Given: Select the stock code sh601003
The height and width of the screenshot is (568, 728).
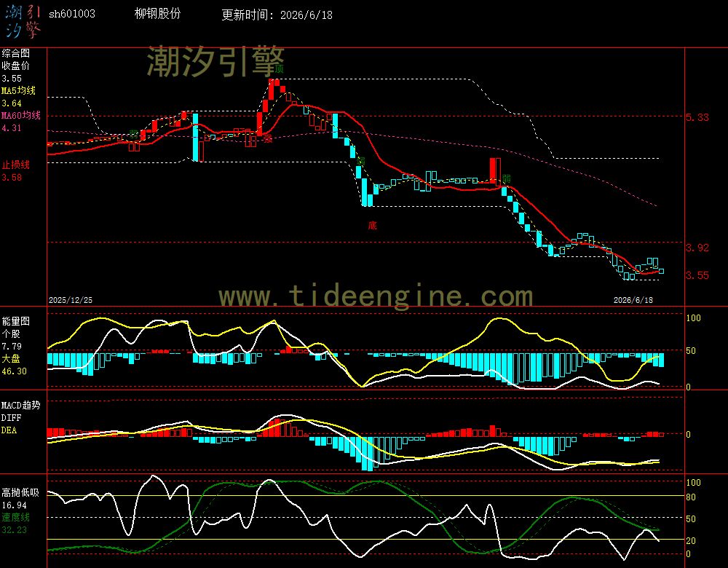Looking at the screenshot, I should [72, 14].
